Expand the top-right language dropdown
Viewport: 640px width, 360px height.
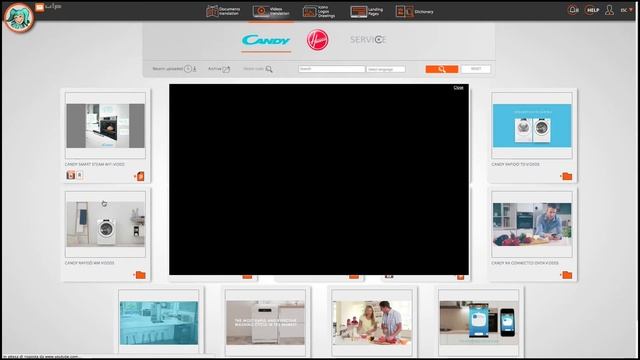pyautogui.click(x=627, y=10)
